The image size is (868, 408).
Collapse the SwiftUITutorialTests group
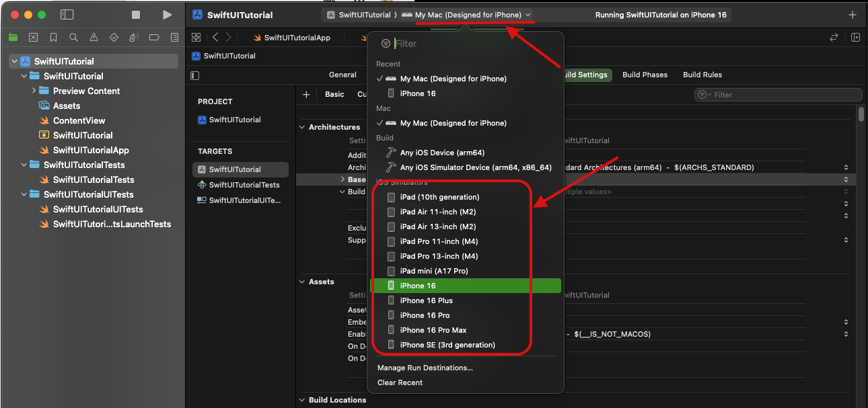click(24, 165)
